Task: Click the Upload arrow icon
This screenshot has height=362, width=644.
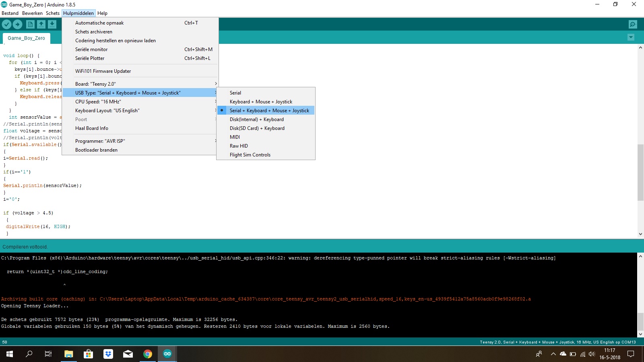Action: click(18, 25)
